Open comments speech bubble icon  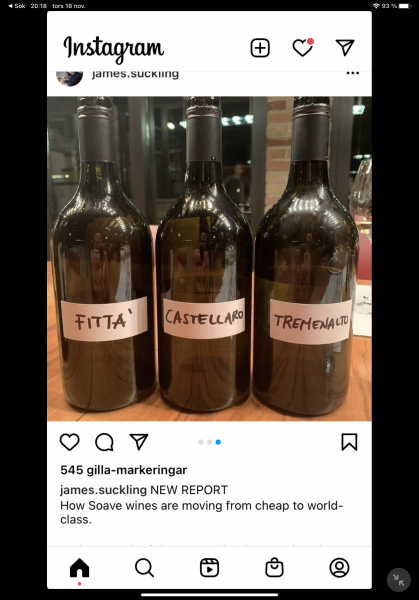pyautogui.click(x=104, y=442)
